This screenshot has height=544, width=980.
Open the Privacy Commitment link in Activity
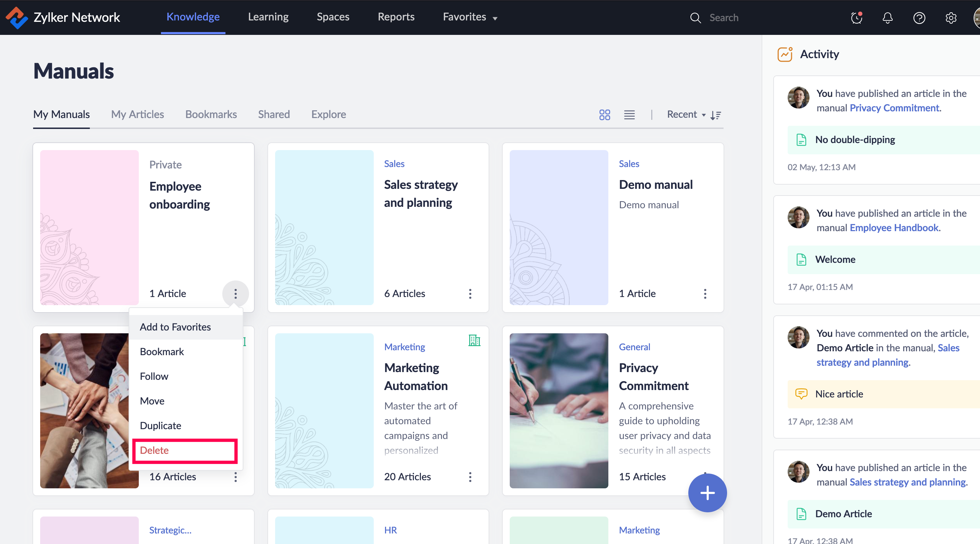pyautogui.click(x=894, y=108)
